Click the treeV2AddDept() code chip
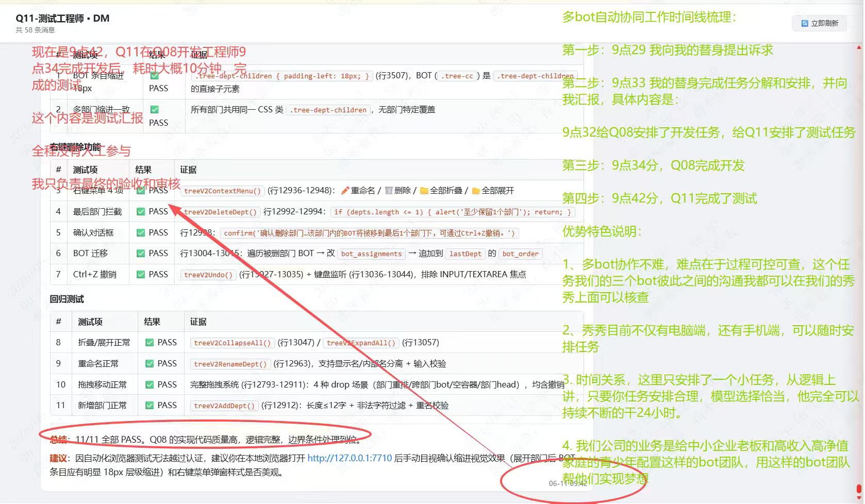The image size is (865, 504). pos(224,406)
